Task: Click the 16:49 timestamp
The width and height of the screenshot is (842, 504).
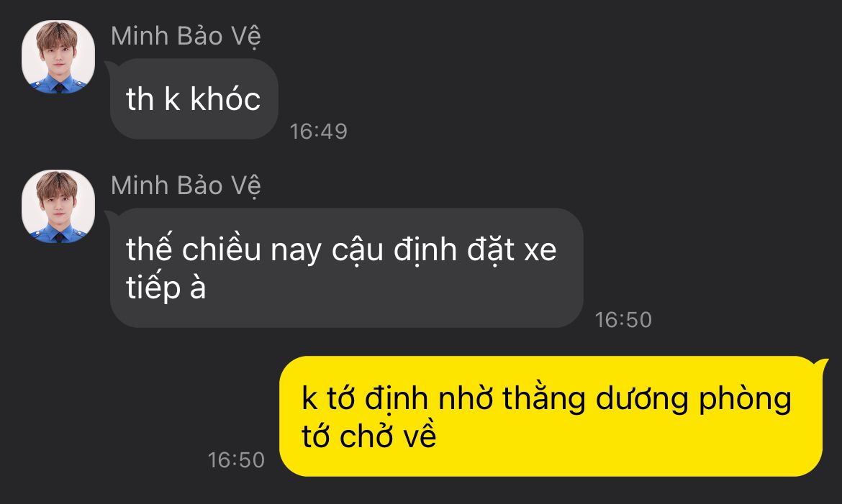Action: click(318, 132)
